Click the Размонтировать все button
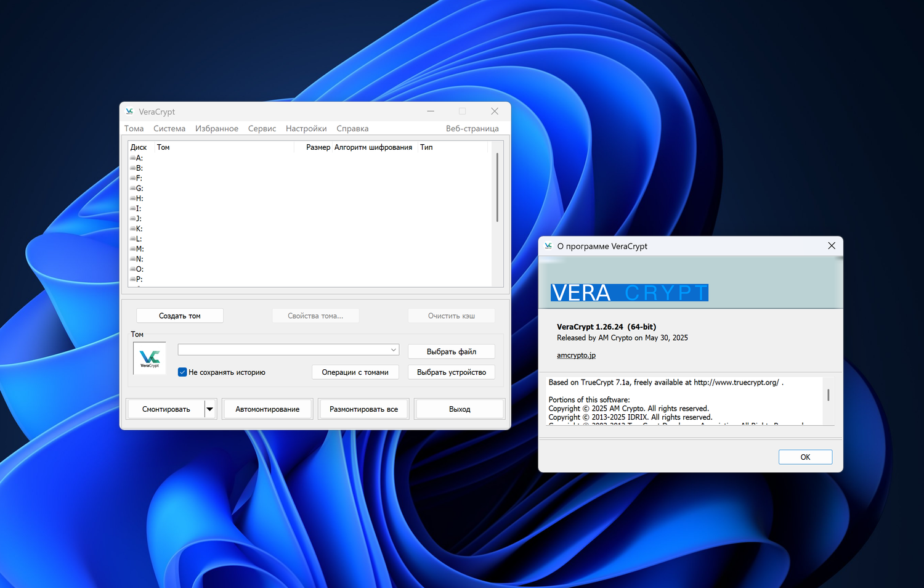924x588 pixels. [363, 409]
